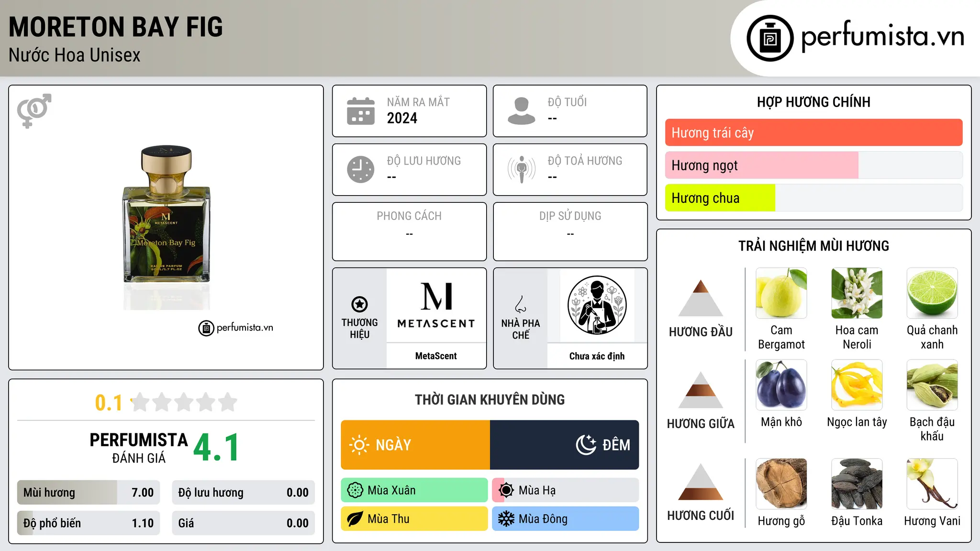Open the Hoa cam Neroli note image

(857, 293)
